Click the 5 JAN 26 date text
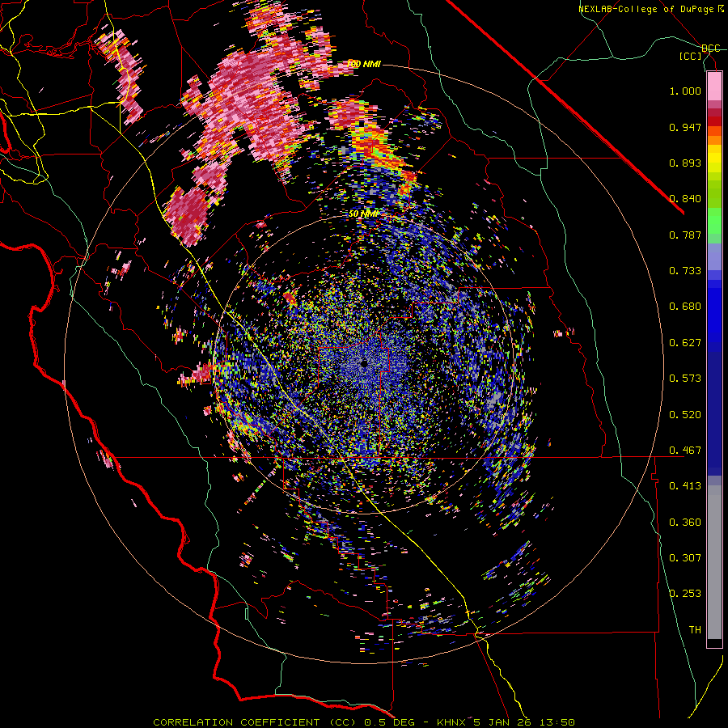Screen dimensions: 728x728 504,722
